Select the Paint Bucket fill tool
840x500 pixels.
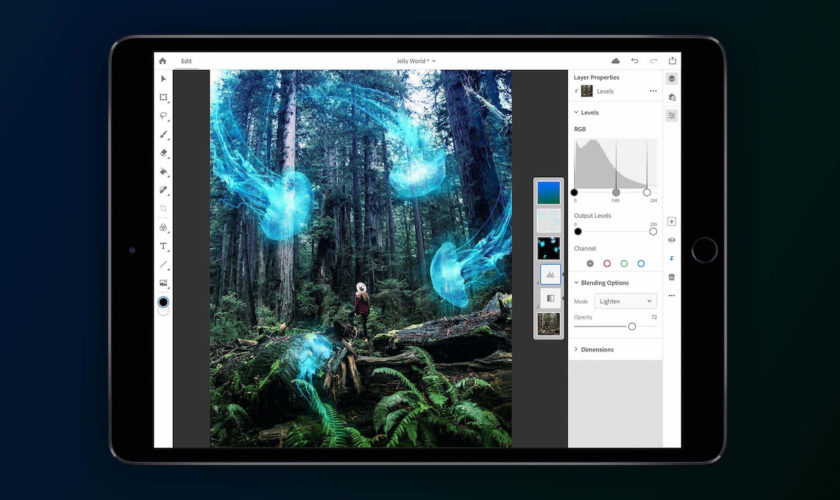(x=164, y=171)
